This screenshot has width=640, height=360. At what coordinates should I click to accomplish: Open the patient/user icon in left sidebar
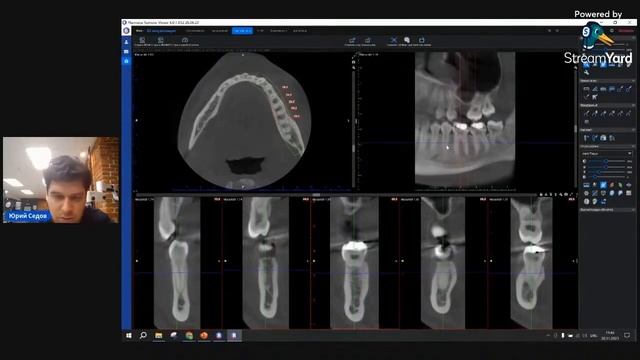pyautogui.click(x=127, y=42)
